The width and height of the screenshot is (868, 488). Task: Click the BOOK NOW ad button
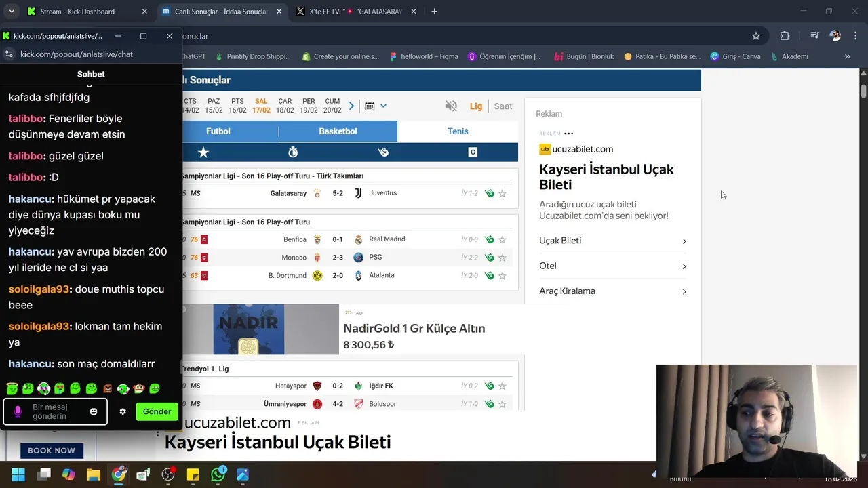(52, 451)
